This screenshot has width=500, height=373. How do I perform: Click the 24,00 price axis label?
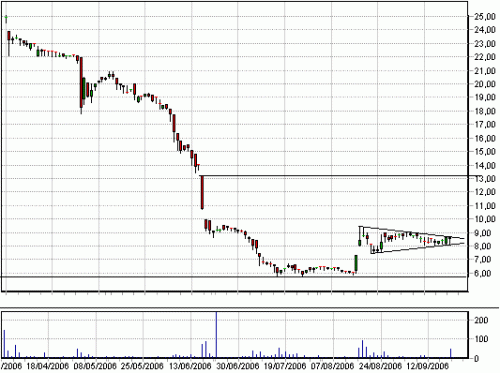coord(485,30)
